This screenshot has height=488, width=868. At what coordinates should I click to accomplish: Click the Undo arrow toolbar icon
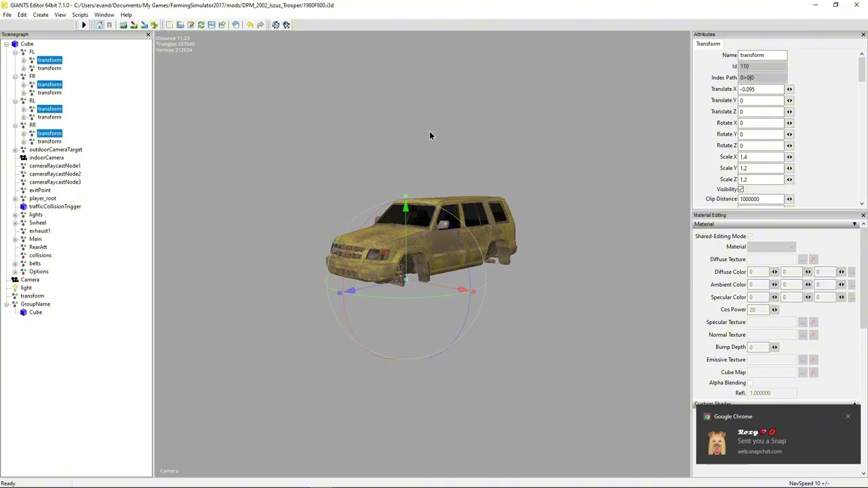coord(250,25)
